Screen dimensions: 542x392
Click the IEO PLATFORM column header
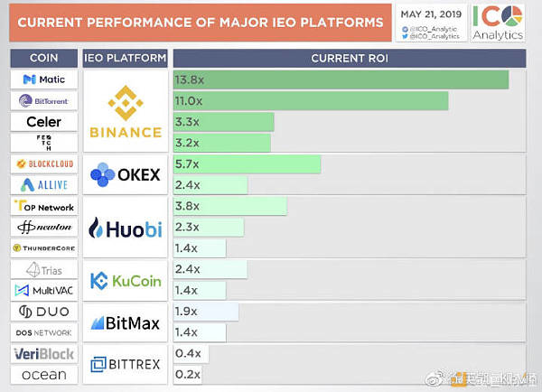pyautogui.click(x=126, y=58)
